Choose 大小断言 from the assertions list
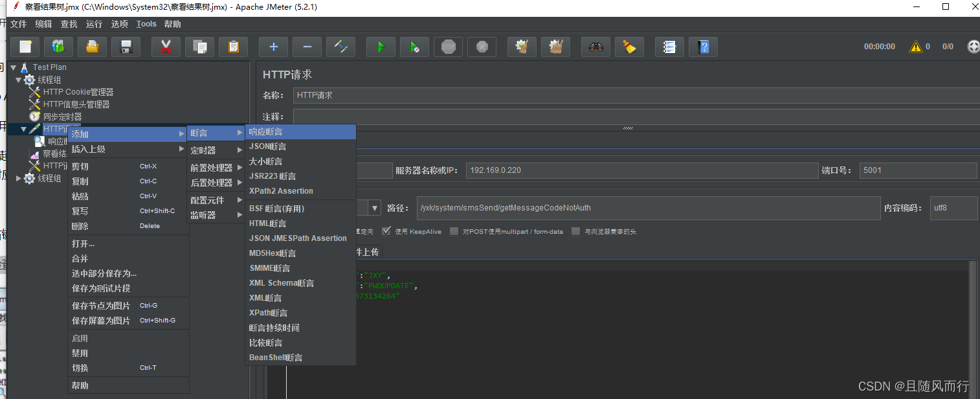Image resolution: width=980 pixels, height=399 pixels. [x=301, y=161]
